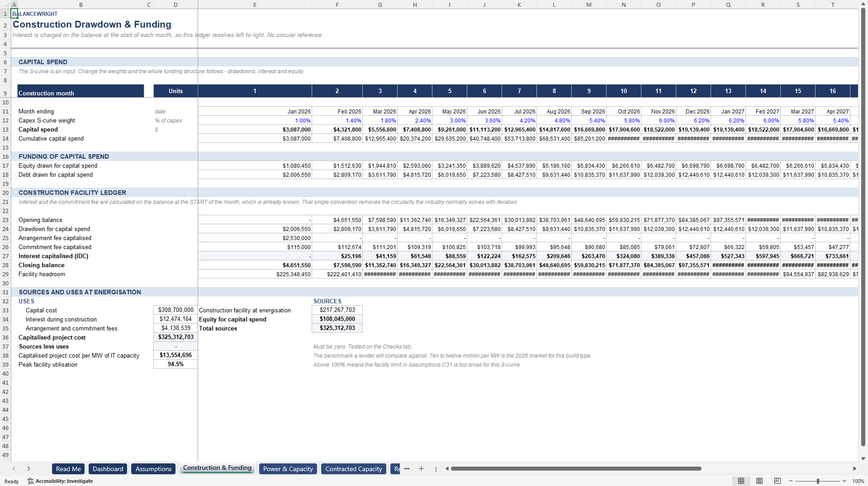Switch to Page Layout view

(759, 481)
